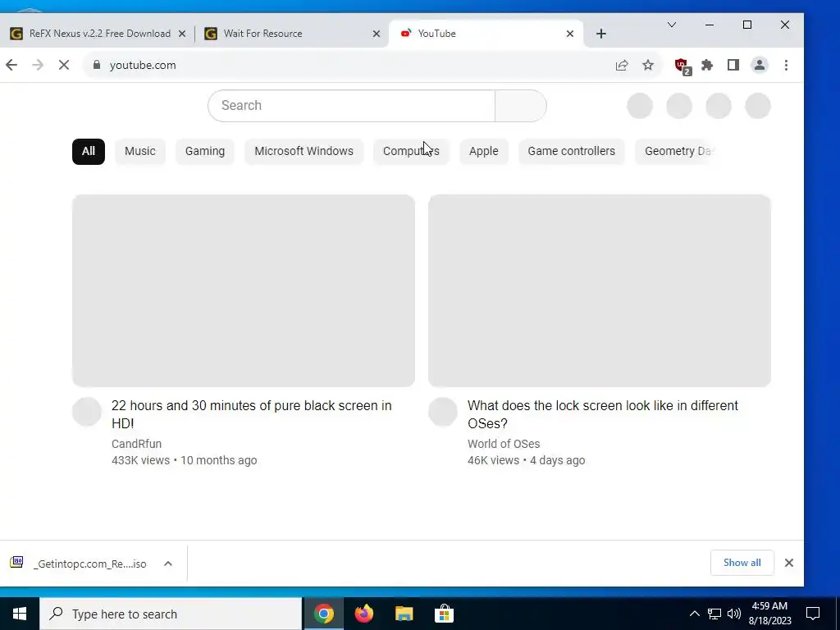Open the black screen video thumbnail
Screen dimensions: 840x630
(x=244, y=290)
